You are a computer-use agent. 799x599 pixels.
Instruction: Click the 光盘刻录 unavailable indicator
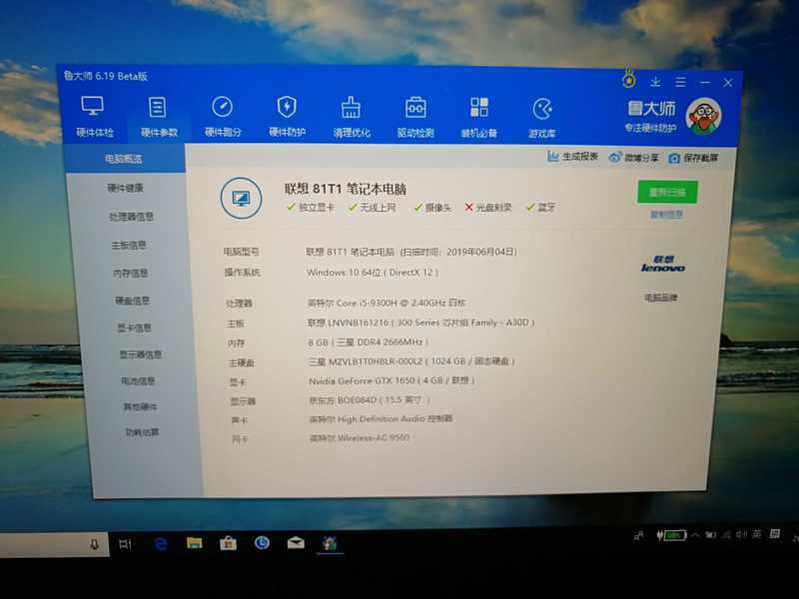click(488, 208)
